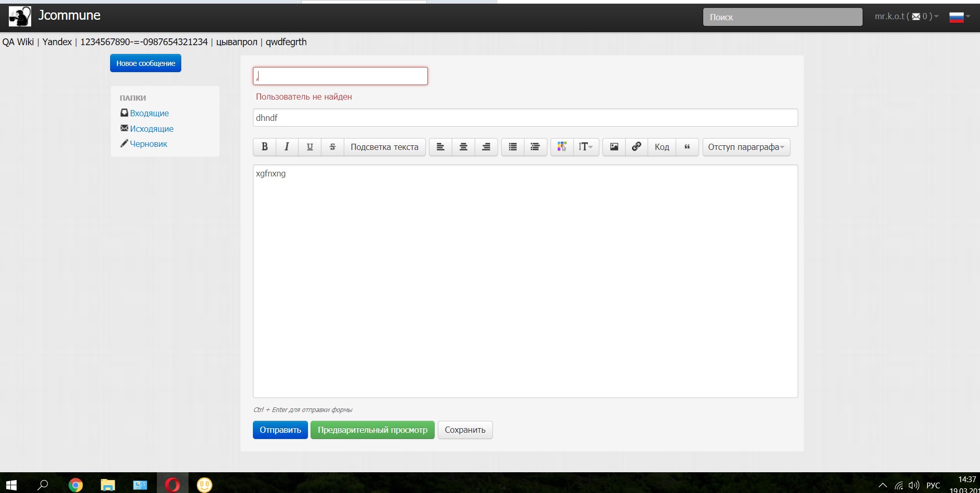The width and height of the screenshot is (980, 493).
Task: Open the Входящие folder
Action: (149, 113)
